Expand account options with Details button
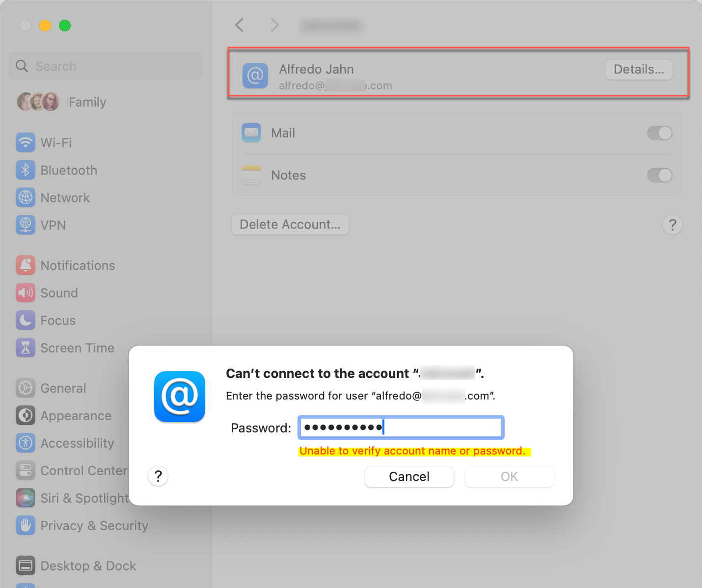Image resolution: width=702 pixels, height=588 pixels. [639, 69]
